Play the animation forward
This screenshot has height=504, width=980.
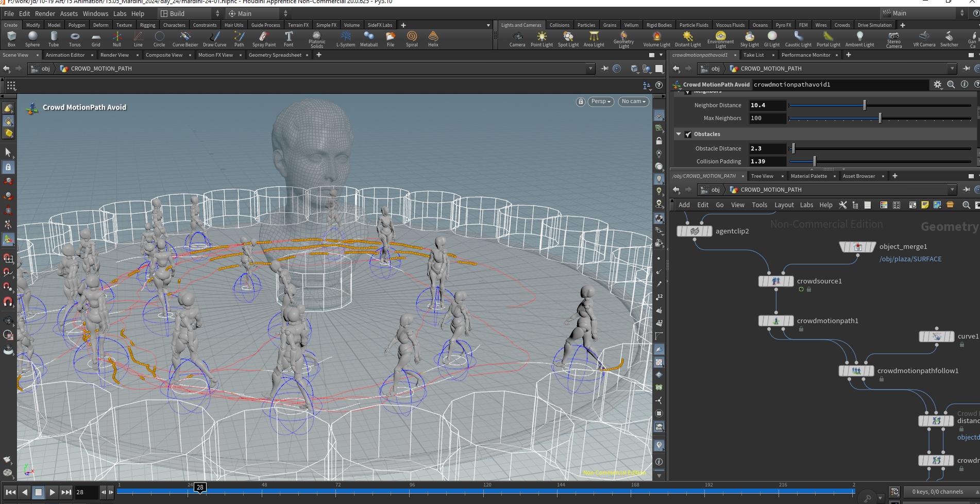(x=52, y=492)
